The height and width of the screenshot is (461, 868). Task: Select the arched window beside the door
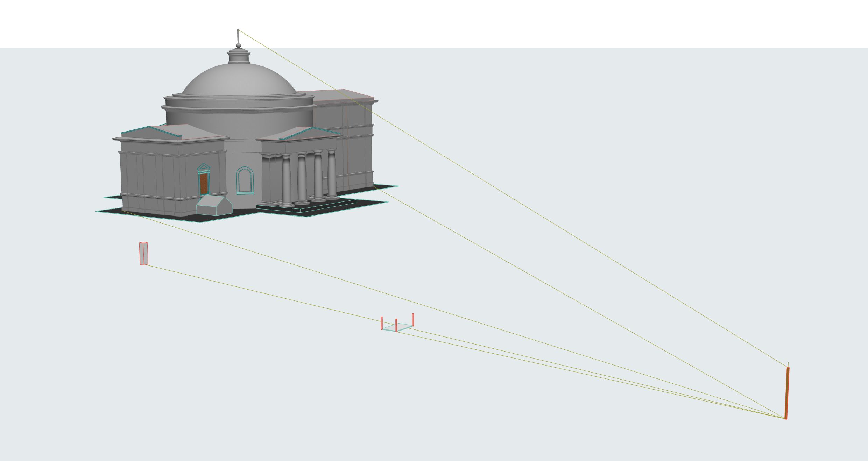tap(245, 180)
